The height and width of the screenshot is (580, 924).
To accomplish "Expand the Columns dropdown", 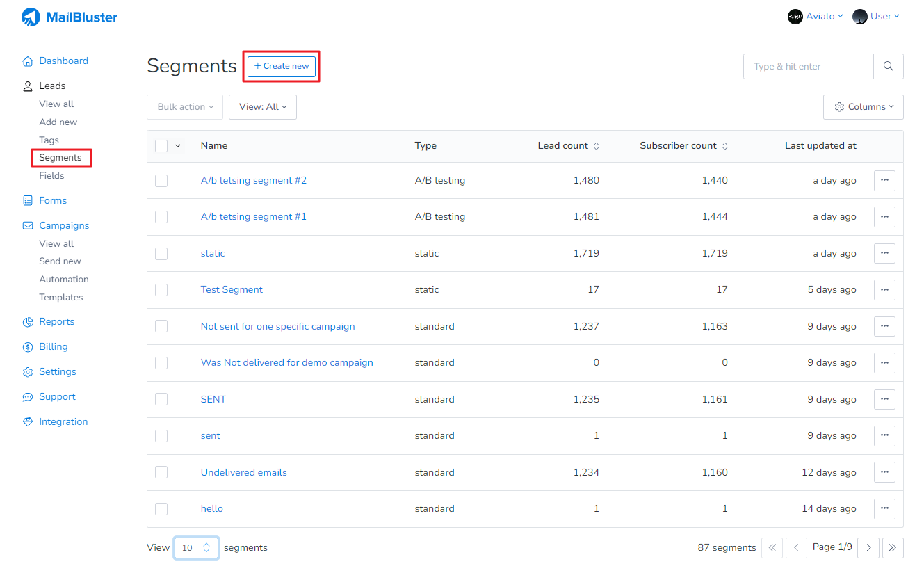I will 863,107.
